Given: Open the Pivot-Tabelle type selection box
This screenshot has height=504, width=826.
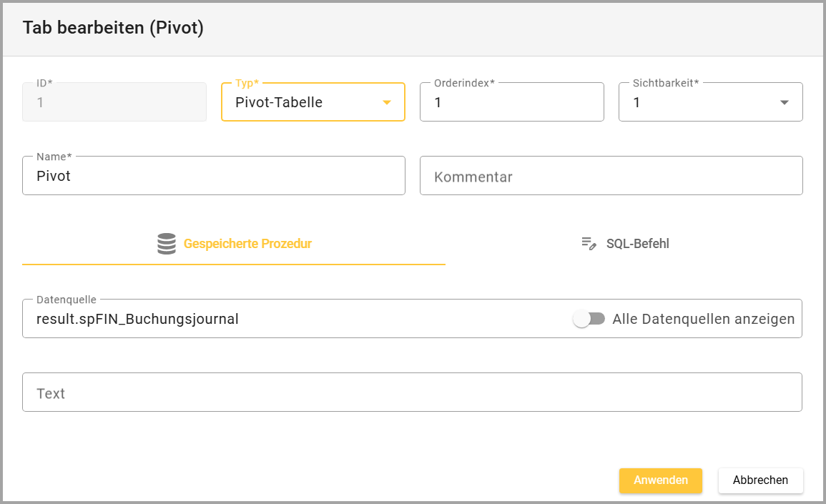Looking at the screenshot, I should point(300,103).
